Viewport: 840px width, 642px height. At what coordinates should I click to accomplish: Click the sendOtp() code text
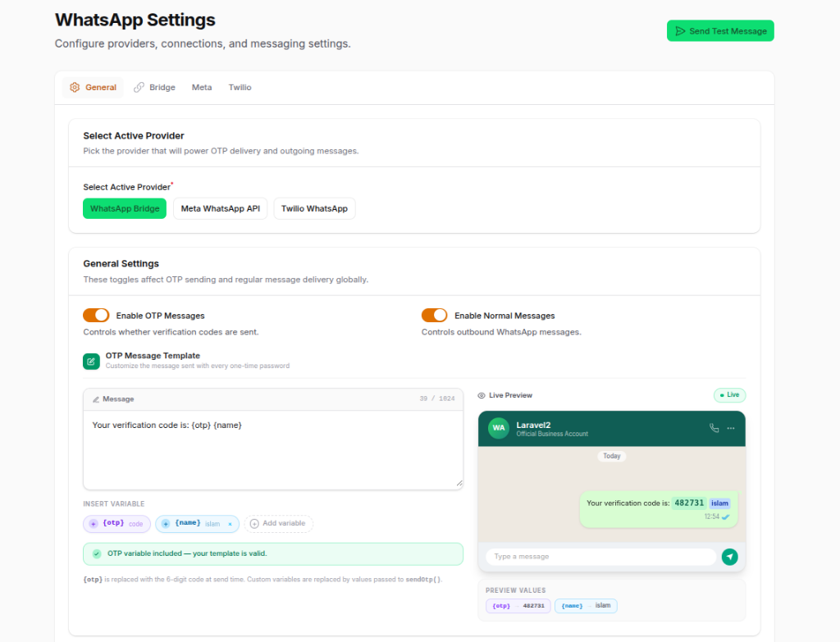coord(423,580)
